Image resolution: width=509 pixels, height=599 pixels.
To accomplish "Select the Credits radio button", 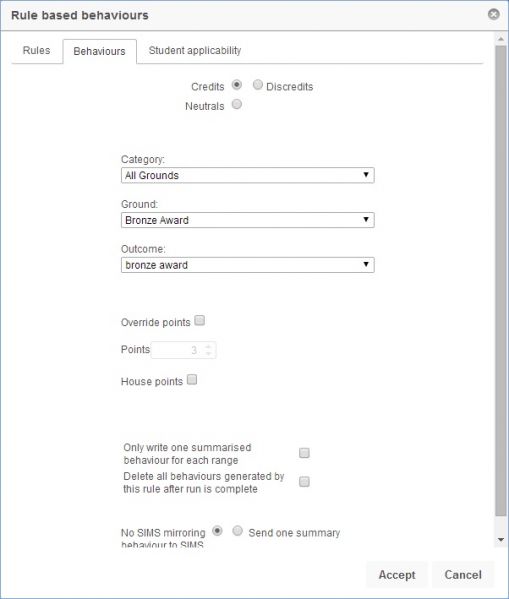I will (x=237, y=84).
